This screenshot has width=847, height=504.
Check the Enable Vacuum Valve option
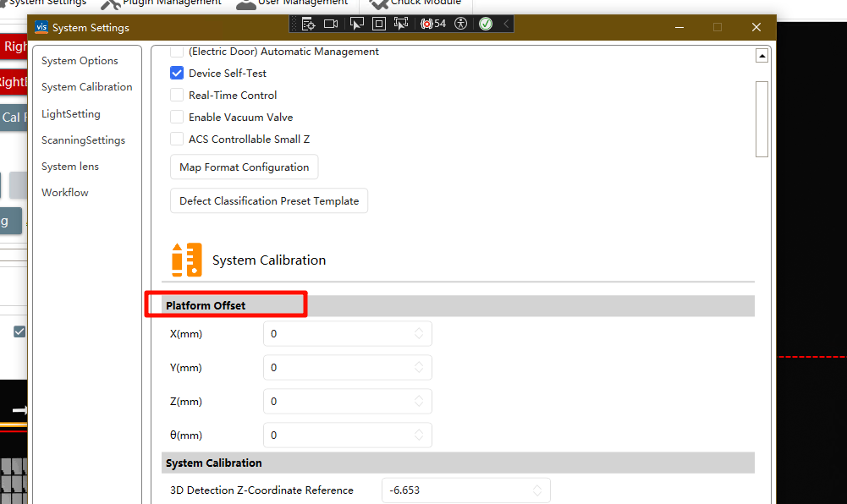click(x=177, y=117)
